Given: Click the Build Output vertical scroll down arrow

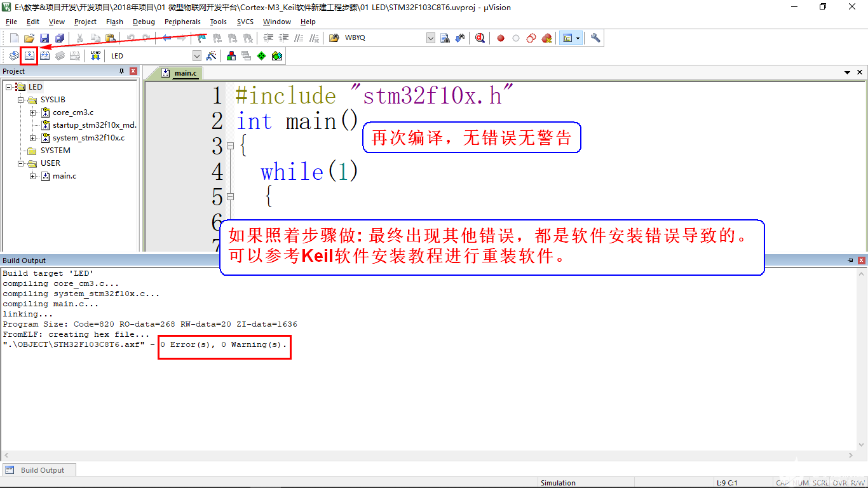Looking at the screenshot, I should pos(863,445).
